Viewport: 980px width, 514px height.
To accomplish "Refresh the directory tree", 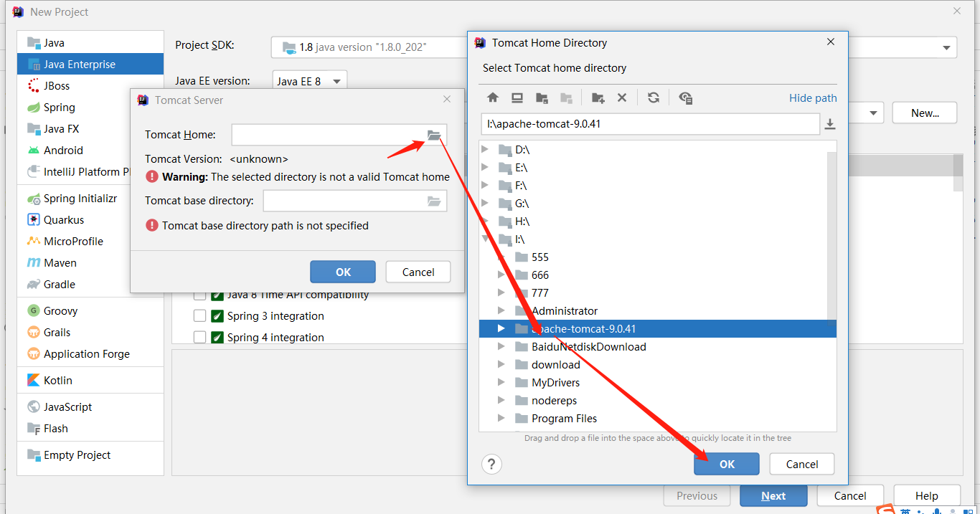I will 653,97.
